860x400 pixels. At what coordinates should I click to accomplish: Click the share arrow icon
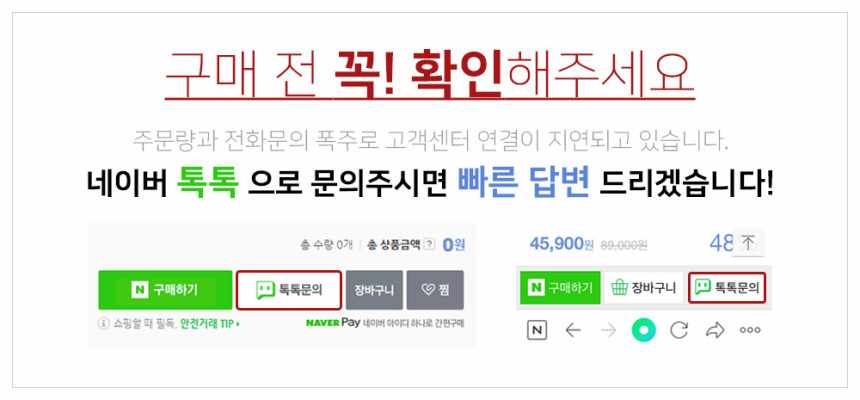point(715,330)
